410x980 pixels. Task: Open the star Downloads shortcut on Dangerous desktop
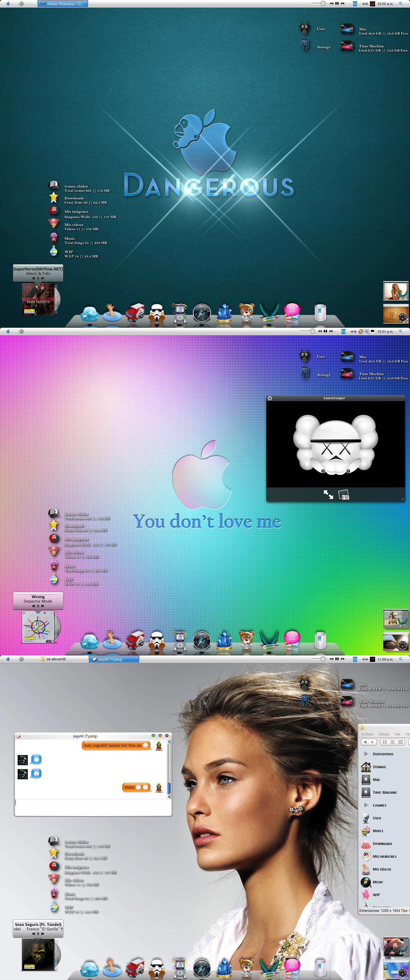54,197
